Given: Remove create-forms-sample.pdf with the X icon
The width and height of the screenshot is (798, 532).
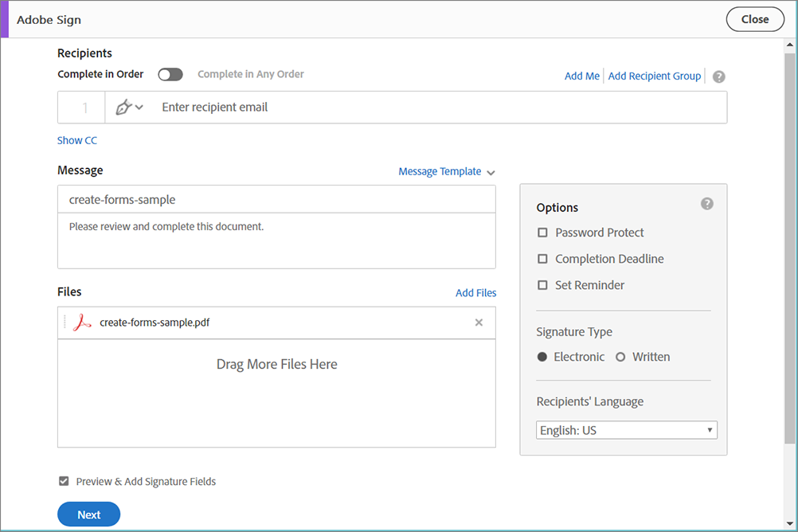Looking at the screenshot, I should point(479,322).
